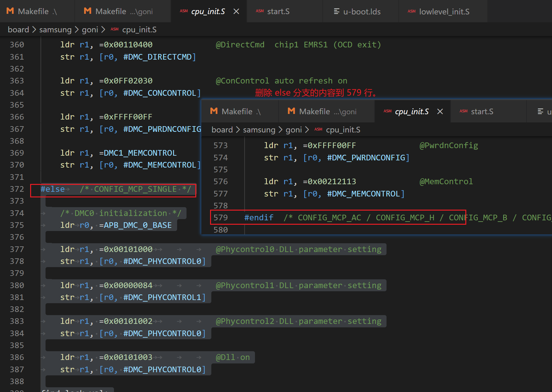Click '@PwrdnConfig' comment in inset
This screenshot has width=552, height=392.
pos(449,145)
